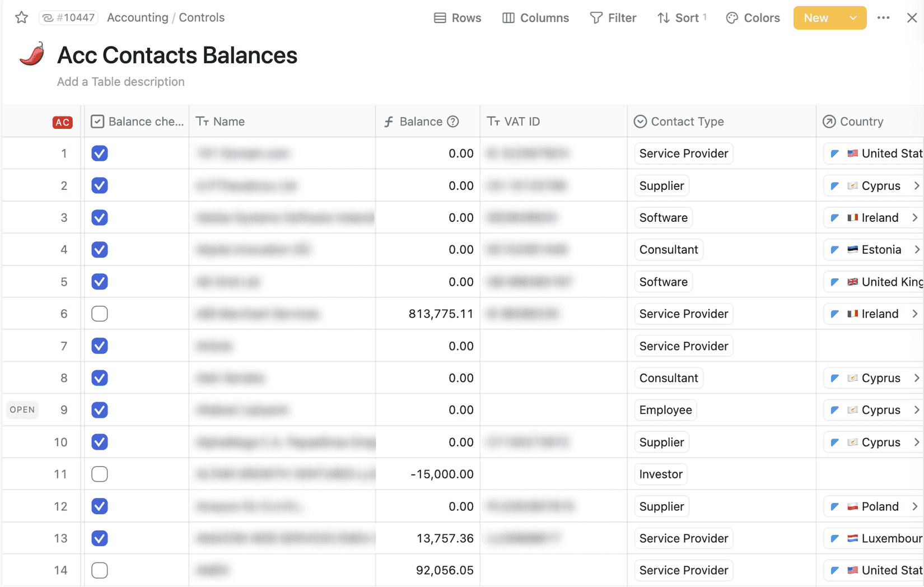Click the Sort icon showing one active sort
This screenshot has height=587, width=924.
(x=664, y=17)
